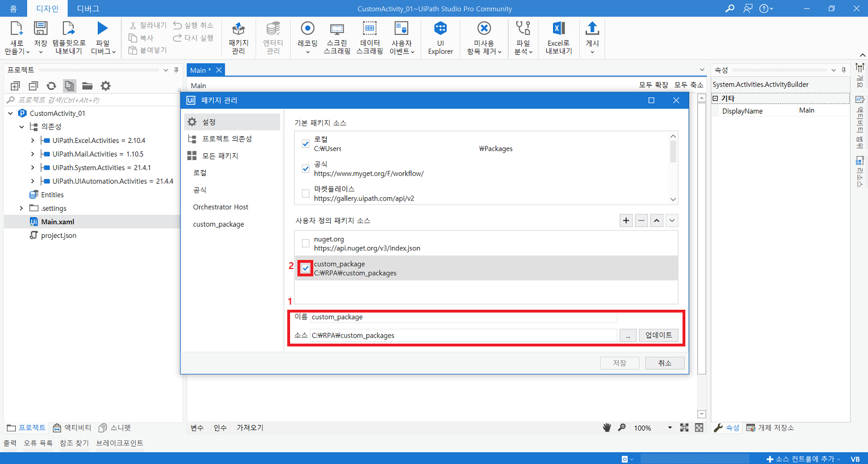Click the Name (이름) field containing custom_package

pos(463,317)
